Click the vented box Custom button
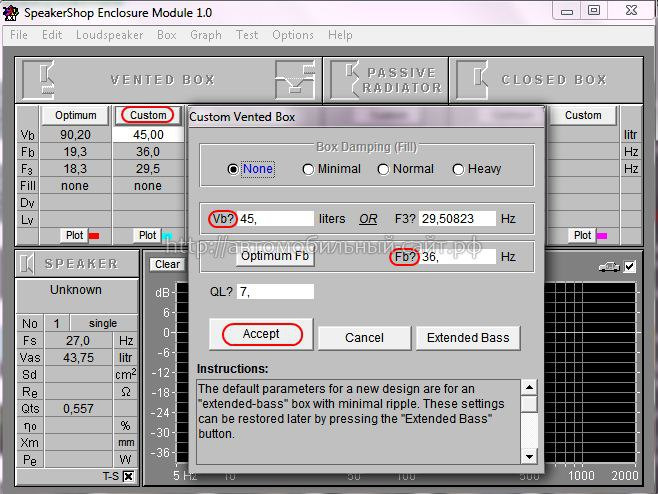 pos(148,115)
